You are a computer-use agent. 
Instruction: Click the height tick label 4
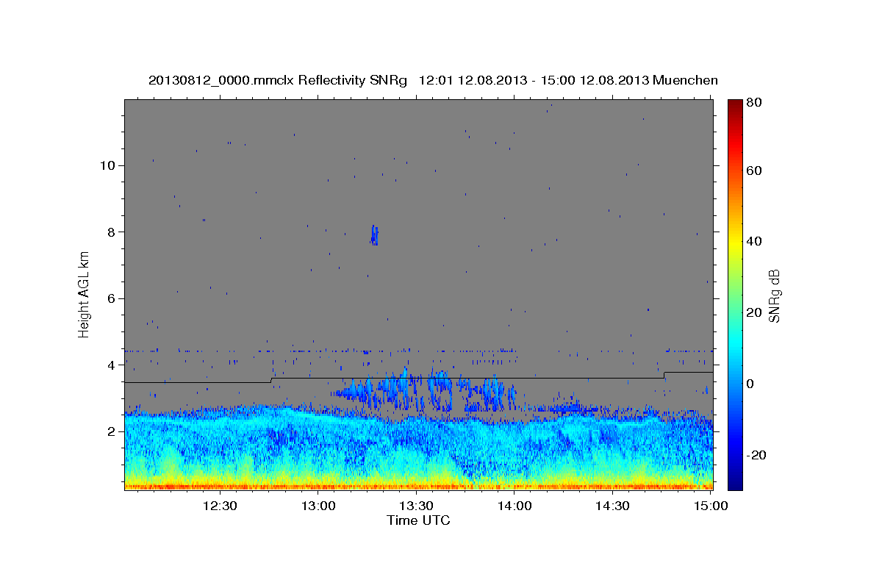111,365
